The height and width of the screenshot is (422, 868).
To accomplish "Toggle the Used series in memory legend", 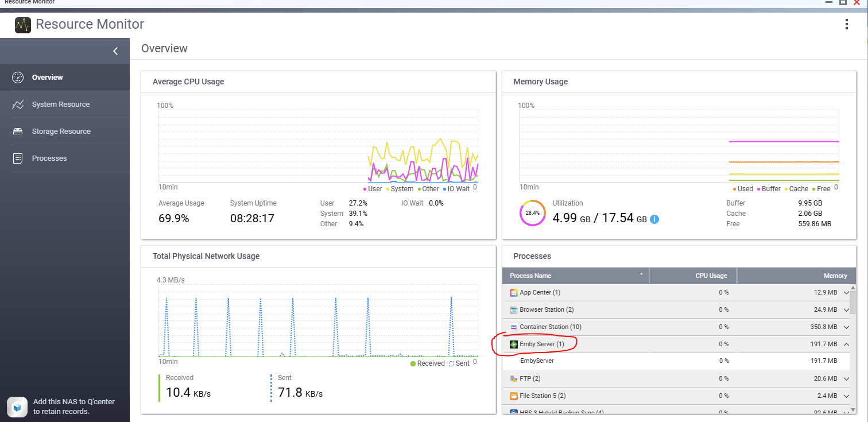I will pos(743,189).
